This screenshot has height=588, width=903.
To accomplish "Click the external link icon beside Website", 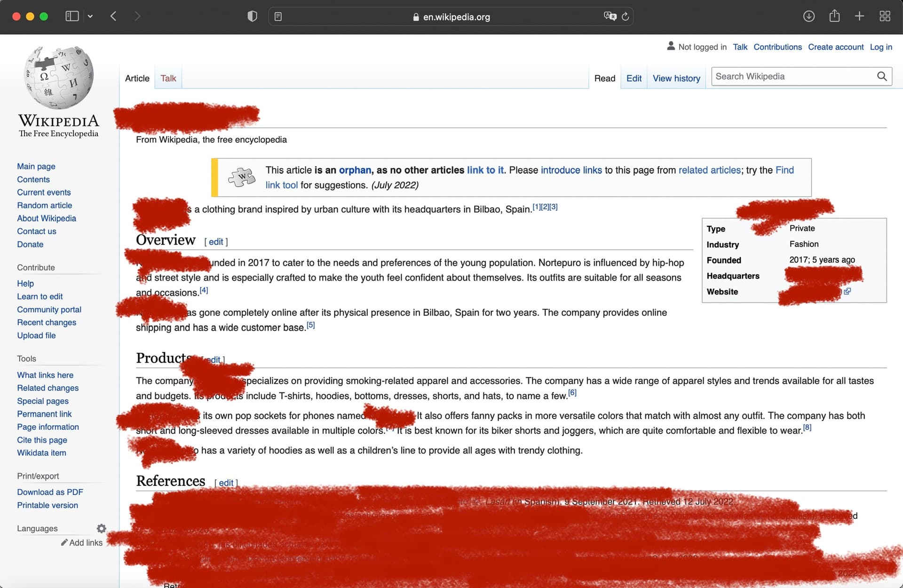I will coord(847,291).
